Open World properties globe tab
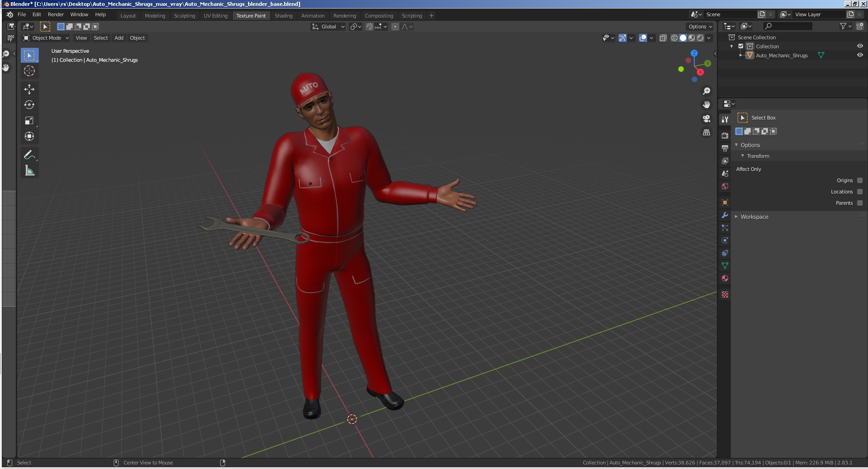This screenshot has height=469, width=868. point(725,186)
